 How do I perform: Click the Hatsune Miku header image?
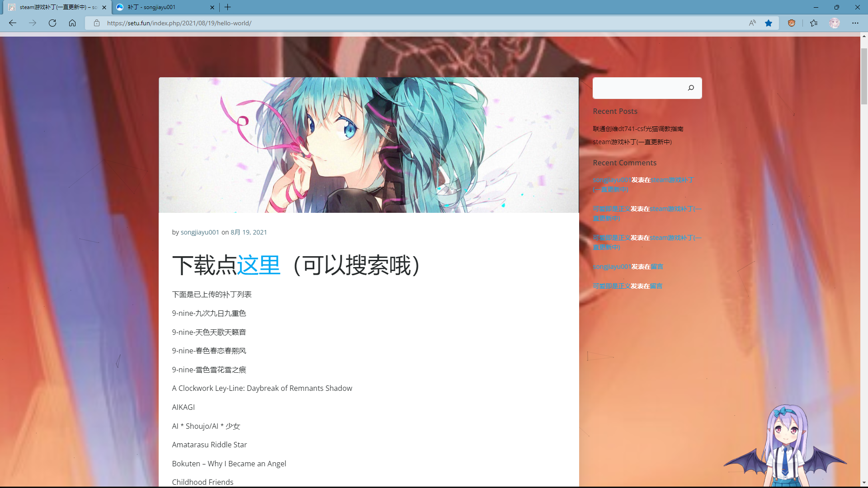click(368, 145)
